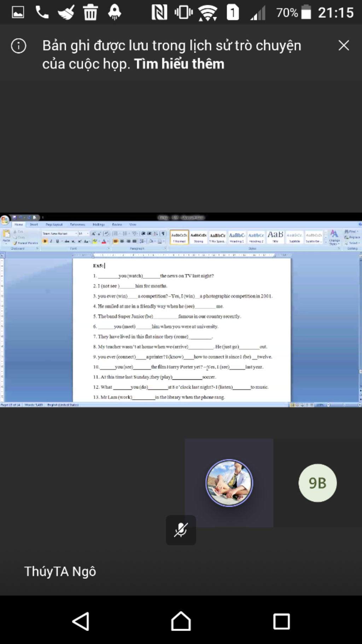Click the Justify alignment icon
The height and width of the screenshot is (644, 362).
tap(135, 241)
